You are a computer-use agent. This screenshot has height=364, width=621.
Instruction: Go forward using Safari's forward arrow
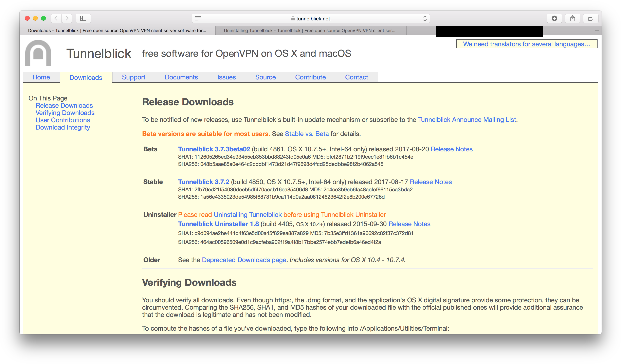[67, 18]
